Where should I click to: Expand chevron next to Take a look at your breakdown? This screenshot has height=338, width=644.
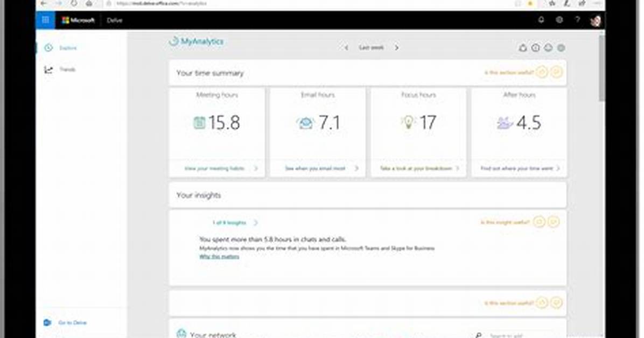pos(458,168)
